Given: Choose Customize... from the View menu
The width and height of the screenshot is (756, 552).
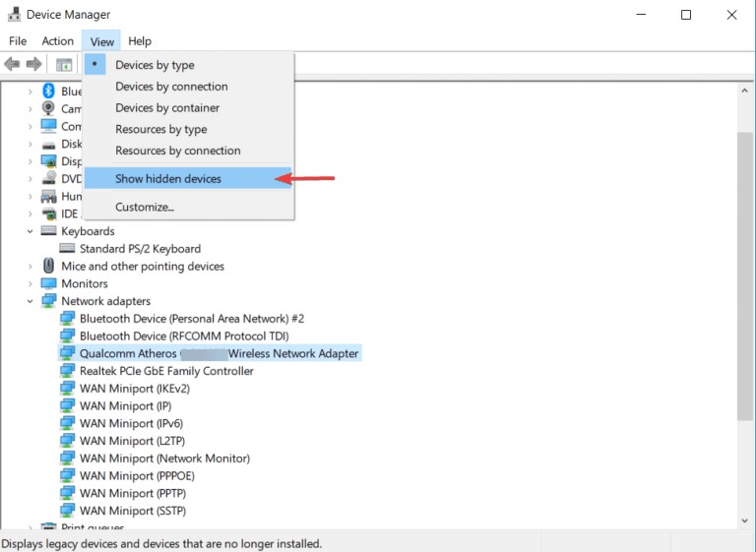Looking at the screenshot, I should [145, 207].
